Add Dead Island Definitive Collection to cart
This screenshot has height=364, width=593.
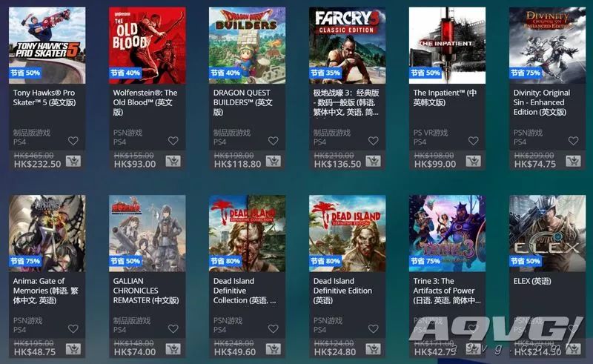click(274, 349)
